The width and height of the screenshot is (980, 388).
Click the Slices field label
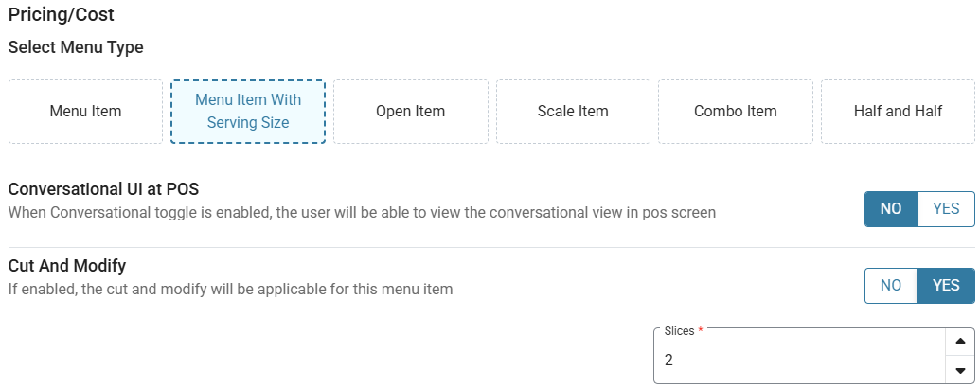click(680, 331)
